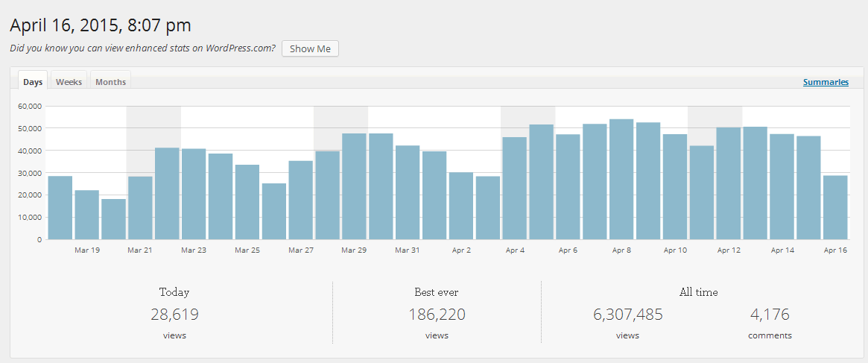
Task: Select the Apr 12 bar
Action: (729, 183)
